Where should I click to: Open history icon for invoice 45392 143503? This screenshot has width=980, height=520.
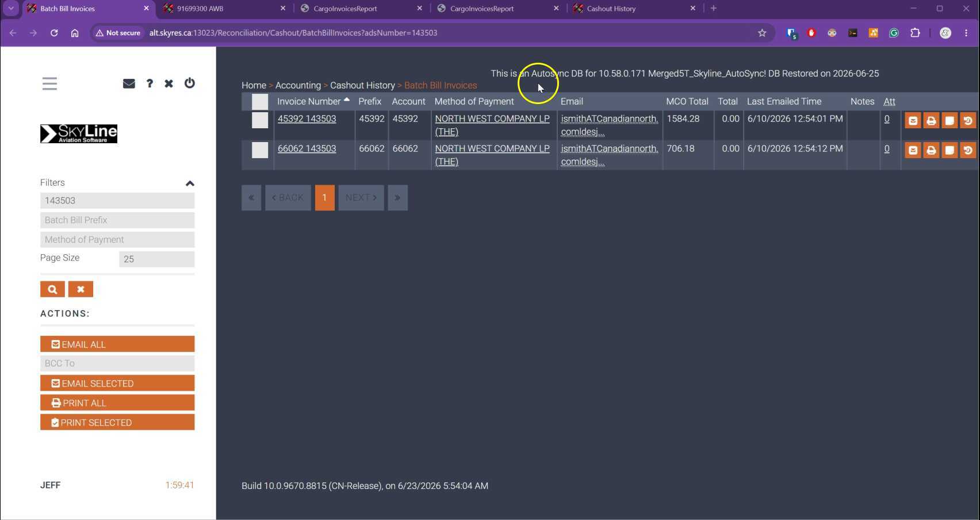pos(968,120)
